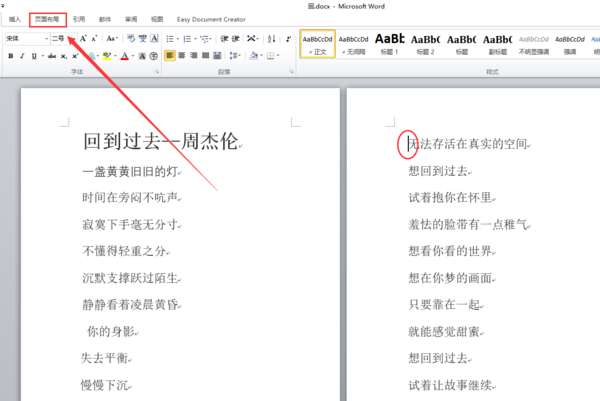Open the 引用 ribbon tab

coord(79,19)
